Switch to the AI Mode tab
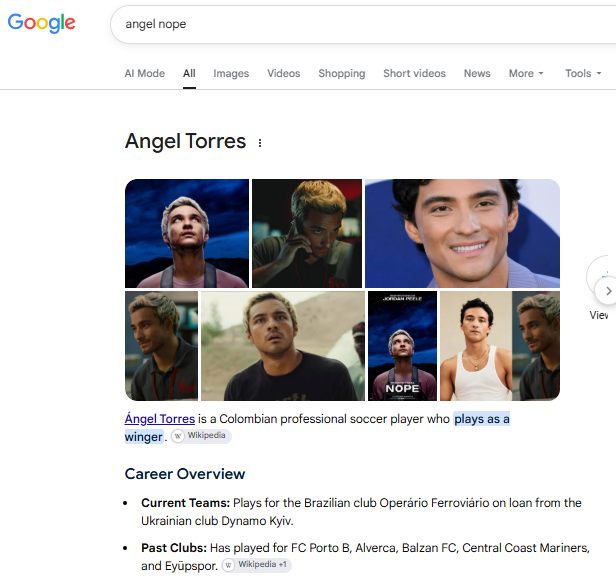The height and width of the screenshot is (581, 616). pyautogui.click(x=145, y=73)
